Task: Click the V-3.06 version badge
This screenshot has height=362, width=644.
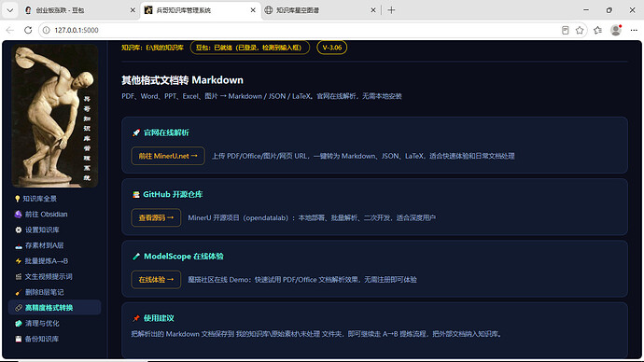Action: coord(332,48)
